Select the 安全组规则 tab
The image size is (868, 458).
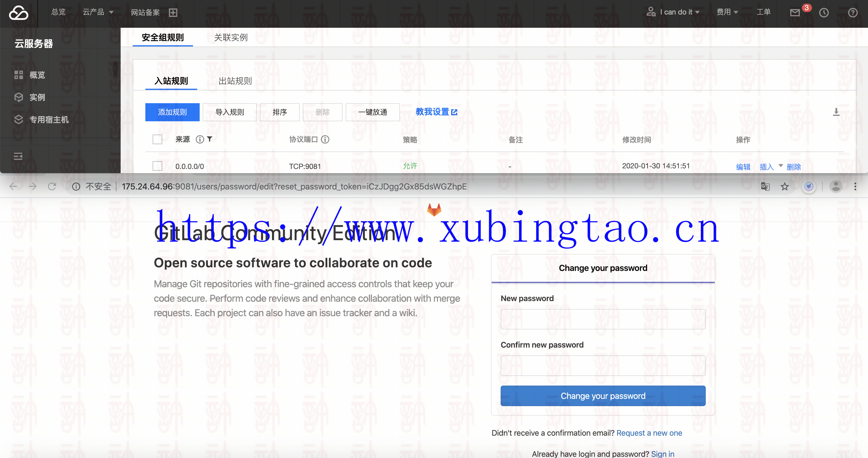[163, 37]
